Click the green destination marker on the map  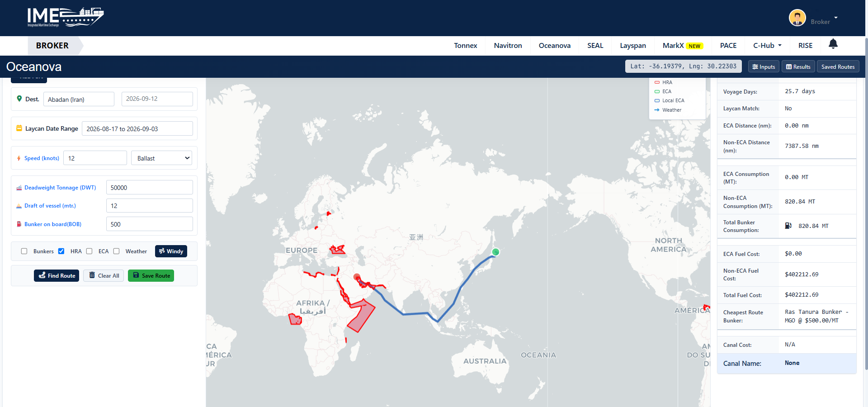[x=495, y=252]
